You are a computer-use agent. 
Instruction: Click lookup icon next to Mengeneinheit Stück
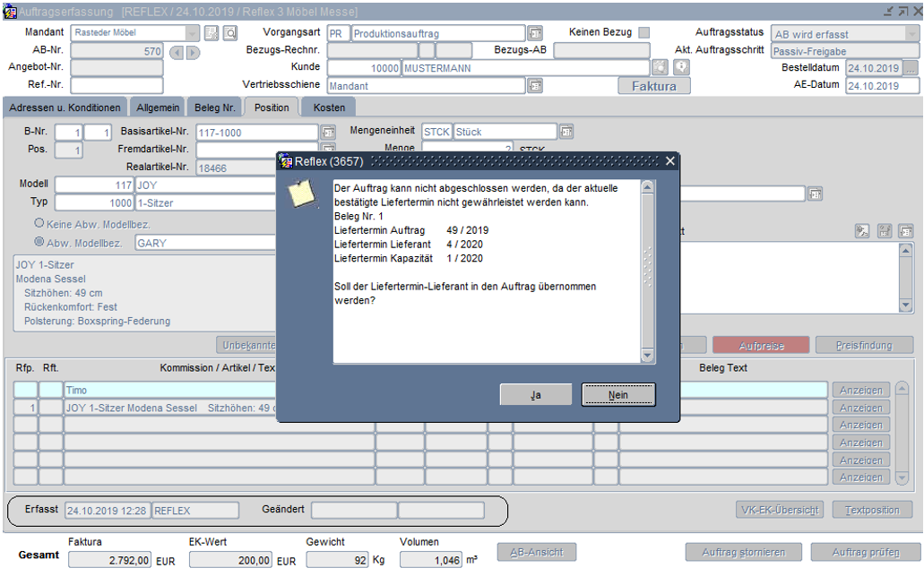pos(566,132)
